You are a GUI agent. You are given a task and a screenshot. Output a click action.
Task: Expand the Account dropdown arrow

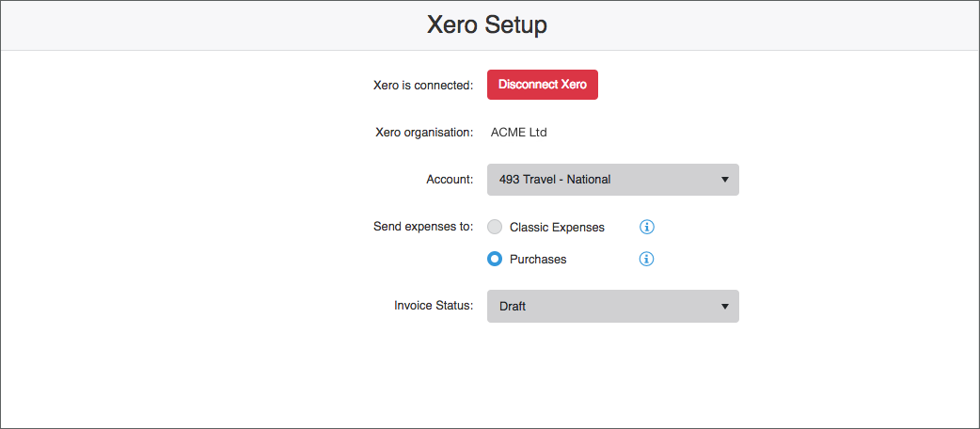click(725, 180)
